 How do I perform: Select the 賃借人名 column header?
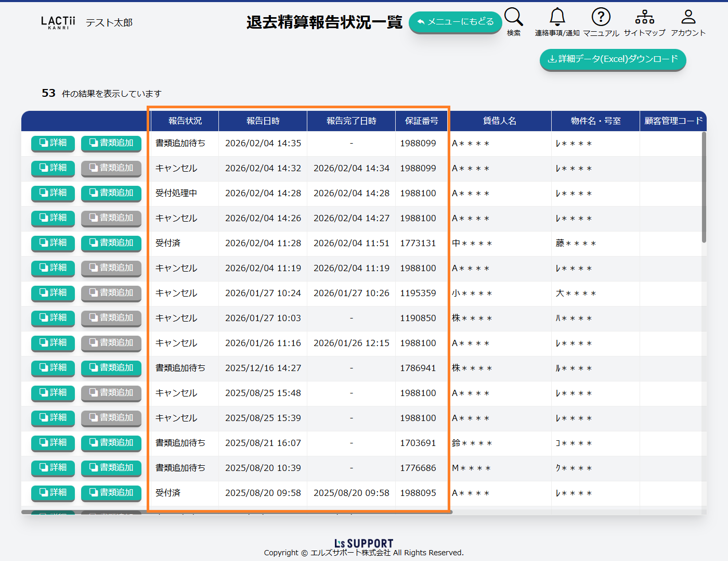click(x=499, y=121)
